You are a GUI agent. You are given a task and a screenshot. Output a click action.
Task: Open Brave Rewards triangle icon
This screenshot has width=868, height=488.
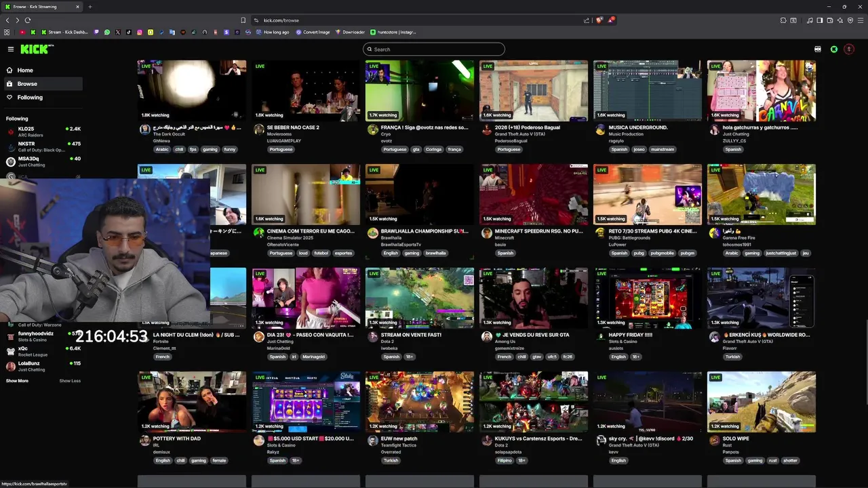pos(612,20)
